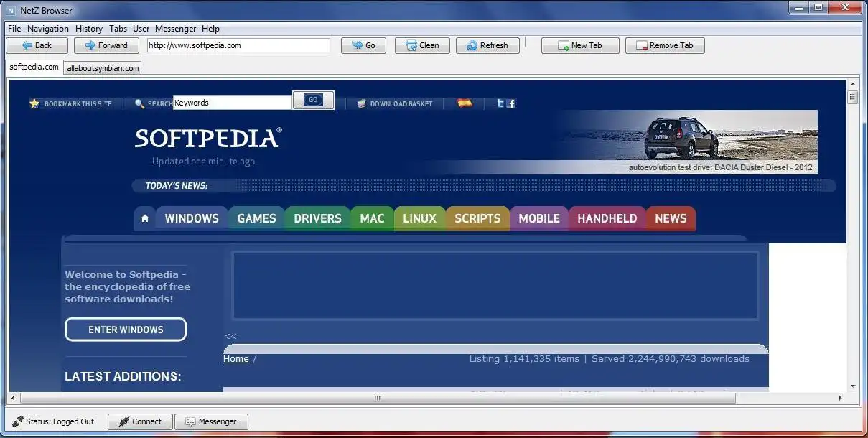The image size is (868, 438).
Task: Open the GAMES category tab
Action: (x=256, y=218)
